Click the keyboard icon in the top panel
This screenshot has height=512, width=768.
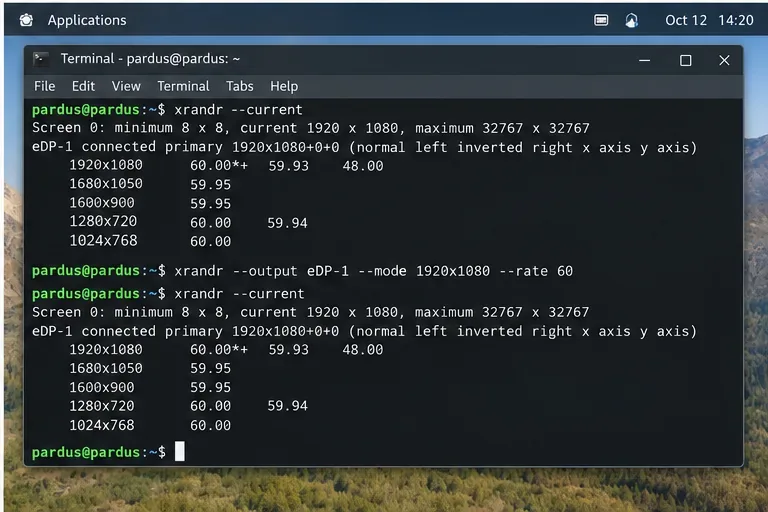click(601, 20)
